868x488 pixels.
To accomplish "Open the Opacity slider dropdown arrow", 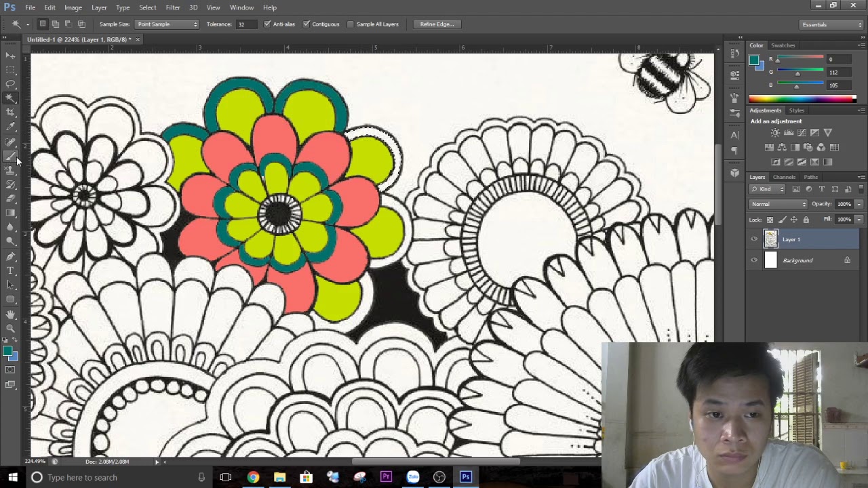I will tap(859, 204).
